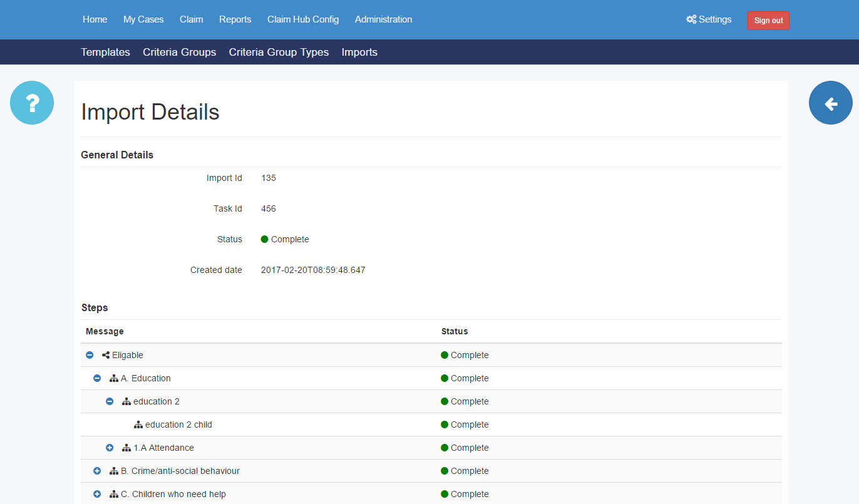The width and height of the screenshot is (859, 504).
Task: Open the My Cases menu
Action: pos(143,19)
